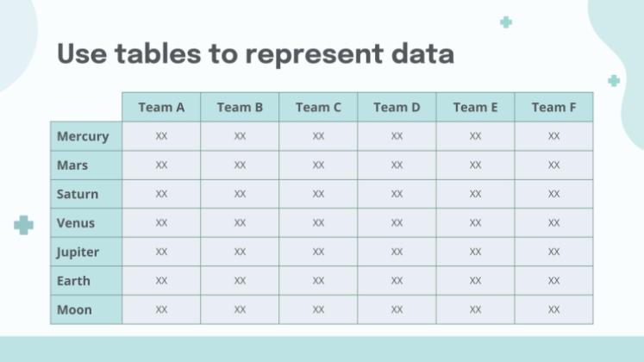Select the Moon cell under Team F
This screenshot has width=644, height=362.
pos(553,309)
